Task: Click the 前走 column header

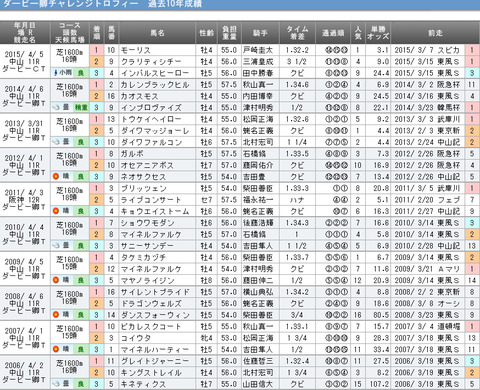Action: [x=435, y=33]
